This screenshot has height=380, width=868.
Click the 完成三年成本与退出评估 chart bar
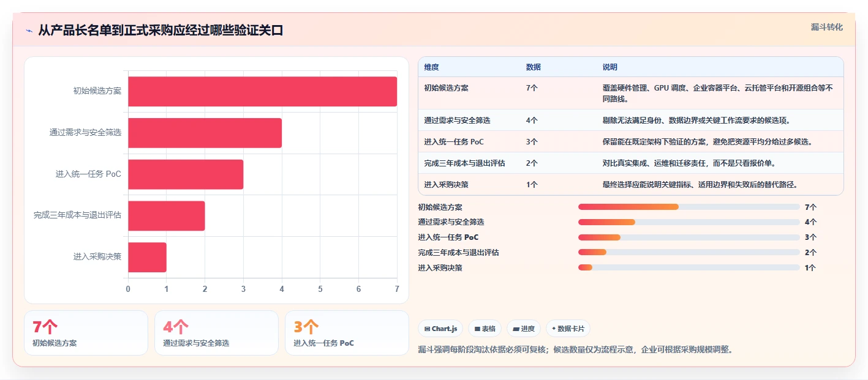(167, 216)
